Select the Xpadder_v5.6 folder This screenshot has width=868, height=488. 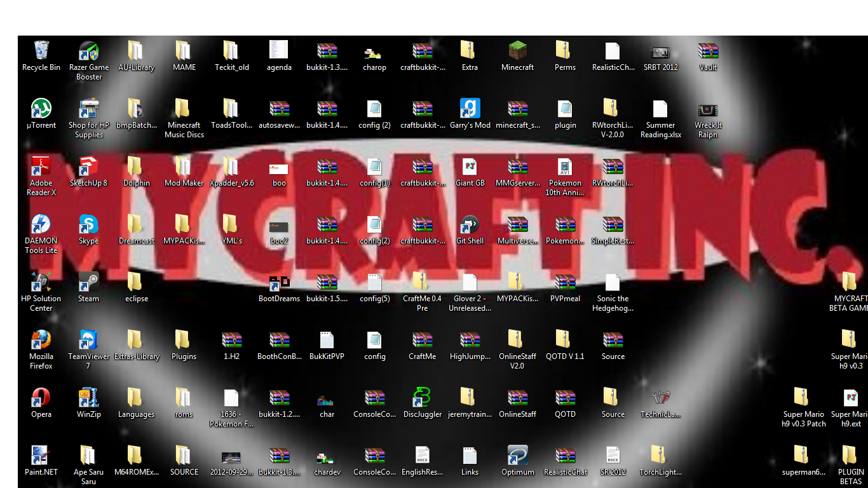[231, 166]
